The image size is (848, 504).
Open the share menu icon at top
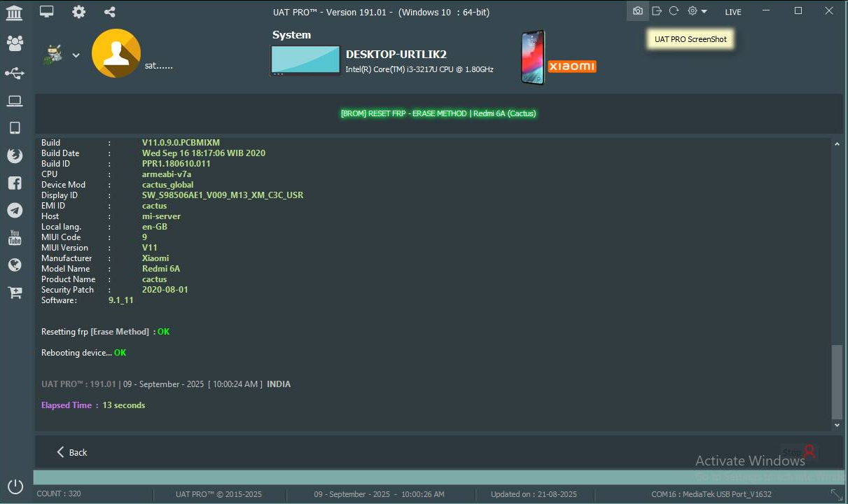pyautogui.click(x=109, y=12)
